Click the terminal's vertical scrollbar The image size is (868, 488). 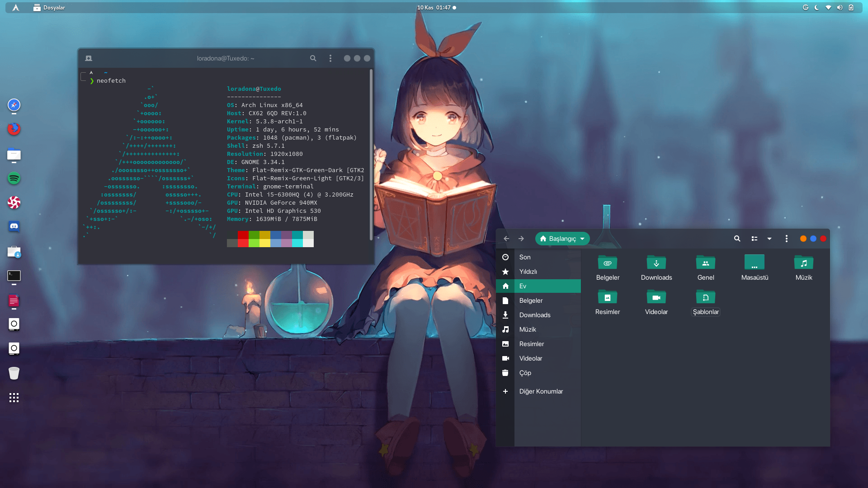(371, 155)
